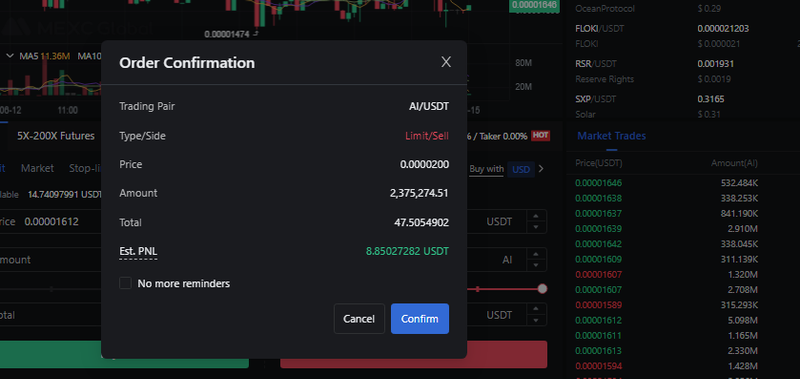Click the Est. PNL label
Image resolution: width=800 pixels, height=379 pixels.
point(138,251)
